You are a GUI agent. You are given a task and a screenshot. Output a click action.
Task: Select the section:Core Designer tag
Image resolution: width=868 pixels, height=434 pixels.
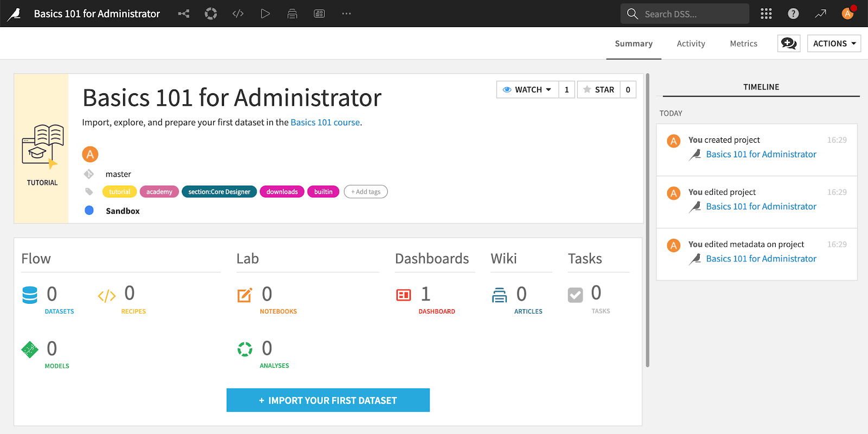(219, 192)
